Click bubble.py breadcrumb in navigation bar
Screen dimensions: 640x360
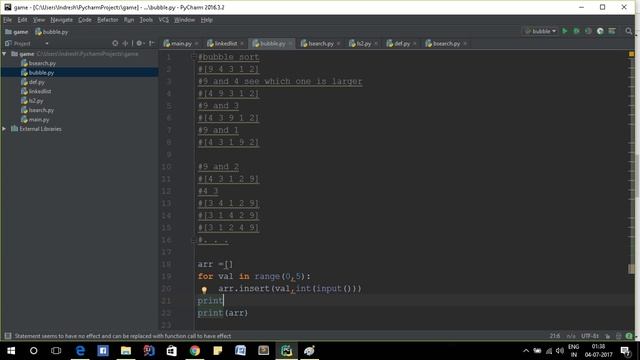point(52,31)
